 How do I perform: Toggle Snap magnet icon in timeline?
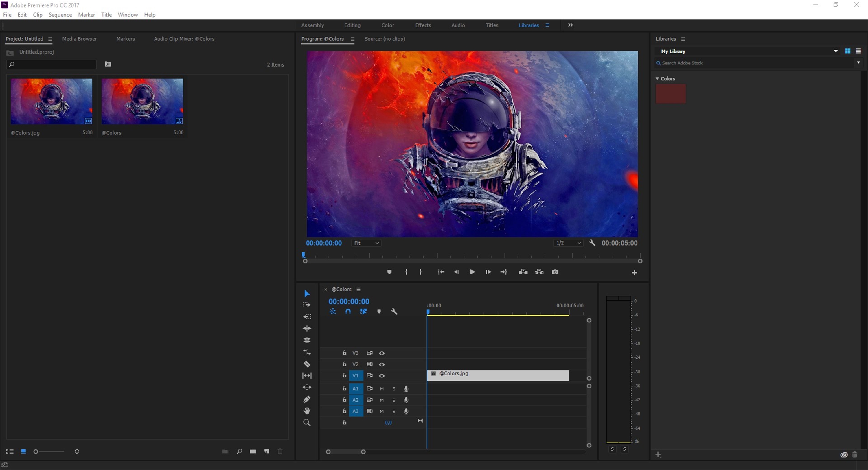(x=348, y=312)
